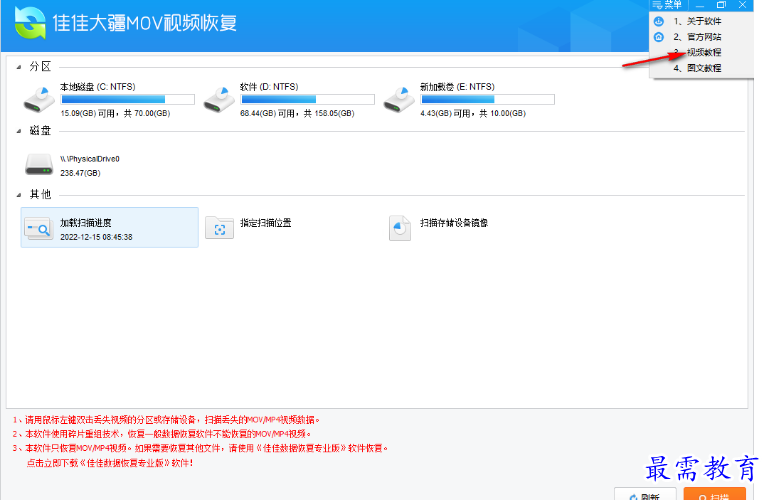Image resolution: width=767 pixels, height=500 pixels.
Task: Select text 软件 (D: NTFS)
Action: 269,87
